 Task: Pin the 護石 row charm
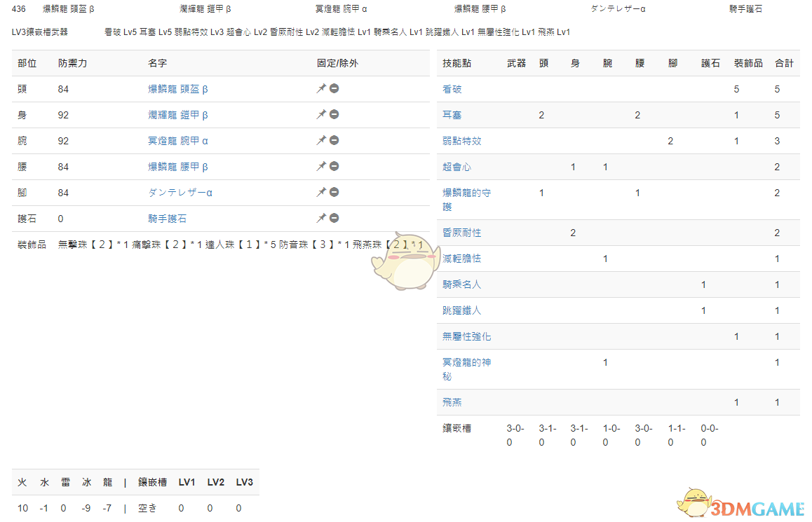pyautogui.click(x=321, y=218)
